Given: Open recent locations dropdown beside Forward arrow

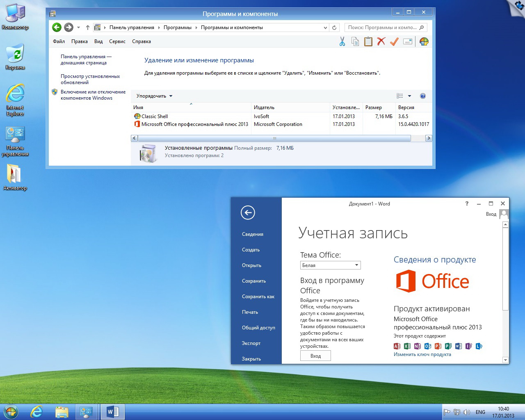Looking at the screenshot, I should pos(78,27).
